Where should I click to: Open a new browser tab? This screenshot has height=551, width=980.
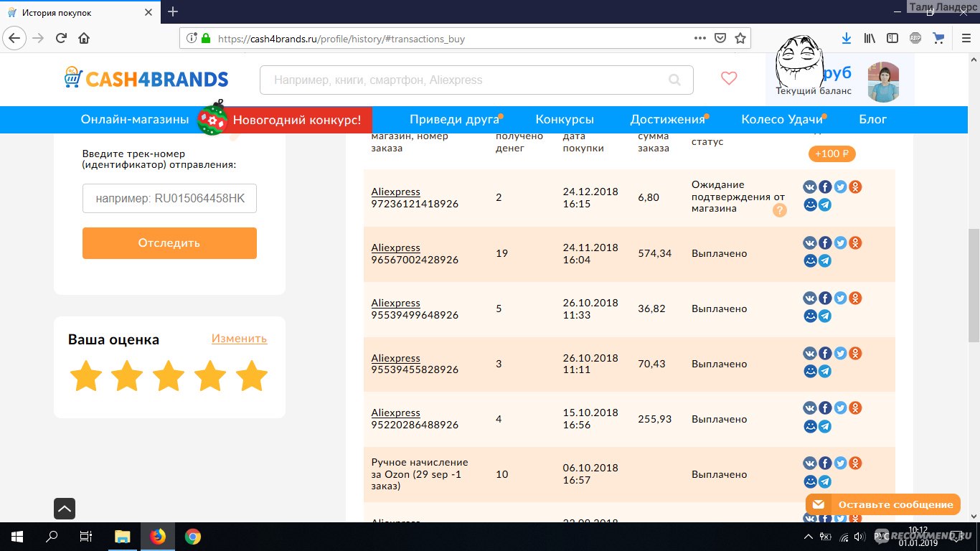(x=173, y=11)
